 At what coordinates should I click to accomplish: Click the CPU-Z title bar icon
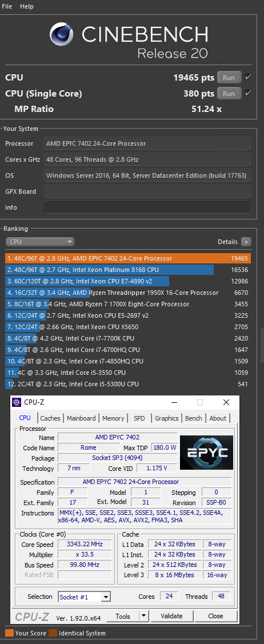coord(17,402)
